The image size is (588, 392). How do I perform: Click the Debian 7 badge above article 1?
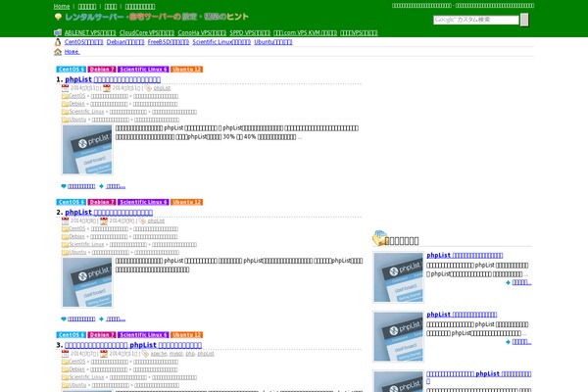tap(102, 70)
